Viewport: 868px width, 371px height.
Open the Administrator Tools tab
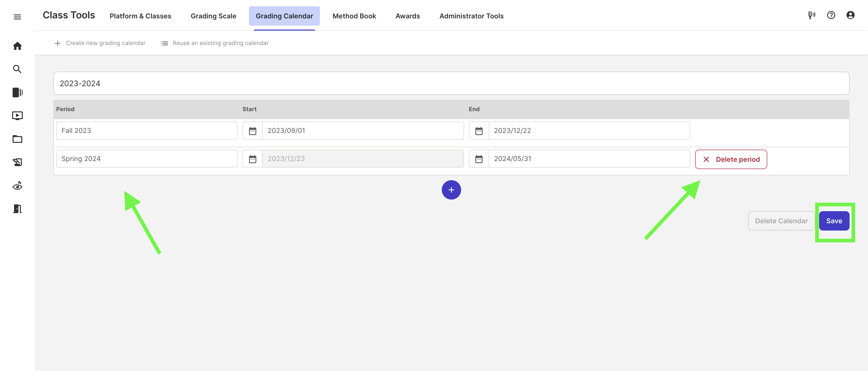pyautogui.click(x=471, y=16)
